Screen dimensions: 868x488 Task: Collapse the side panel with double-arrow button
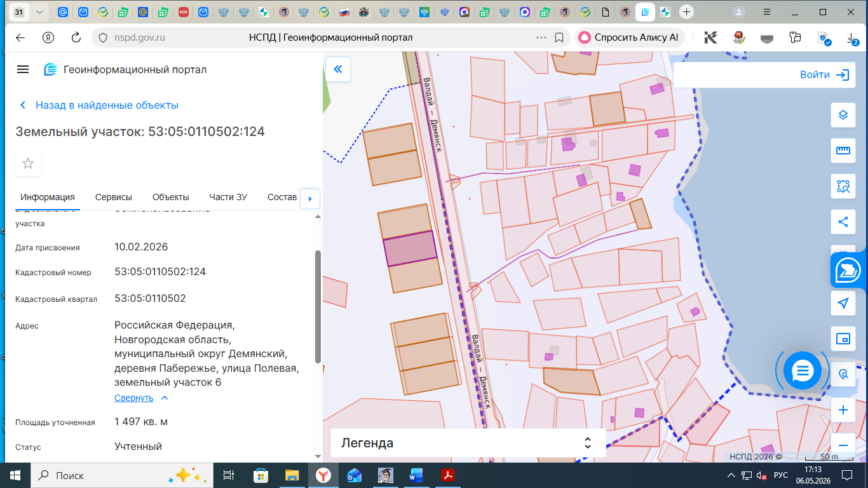tap(338, 69)
